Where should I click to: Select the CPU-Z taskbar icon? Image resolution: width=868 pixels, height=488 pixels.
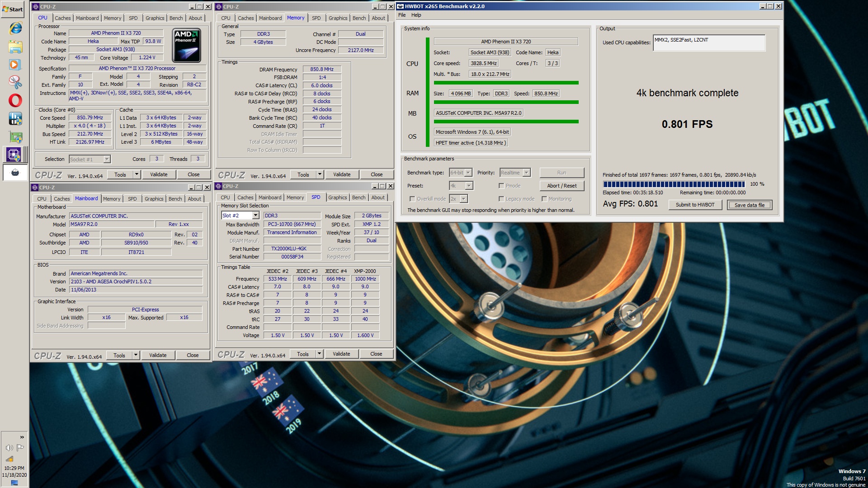coord(14,155)
